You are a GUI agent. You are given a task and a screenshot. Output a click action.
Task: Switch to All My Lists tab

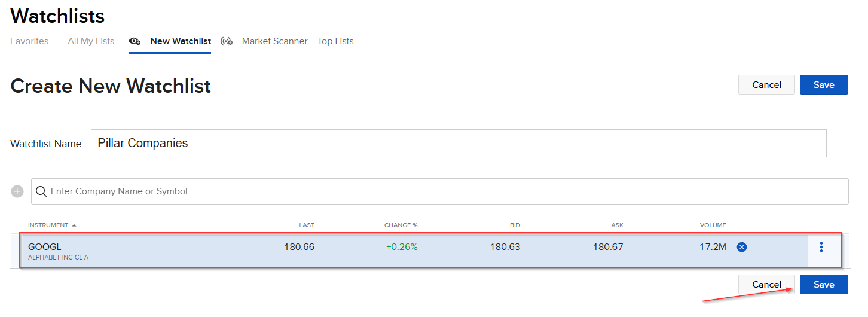pyautogui.click(x=91, y=41)
